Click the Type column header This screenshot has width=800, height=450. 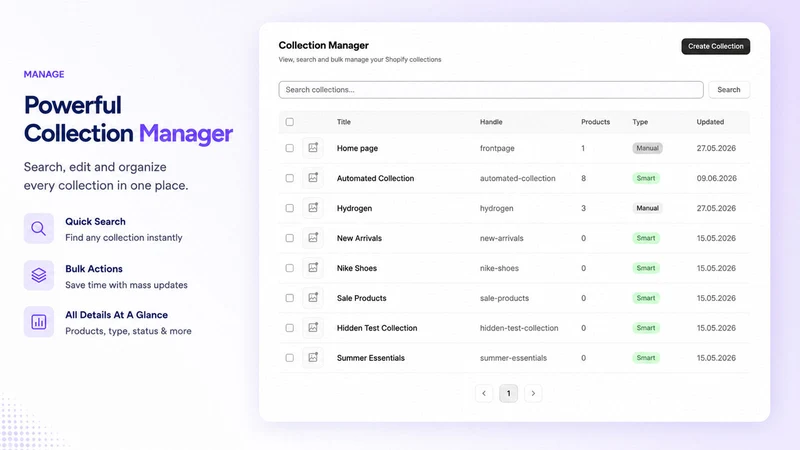(640, 122)
